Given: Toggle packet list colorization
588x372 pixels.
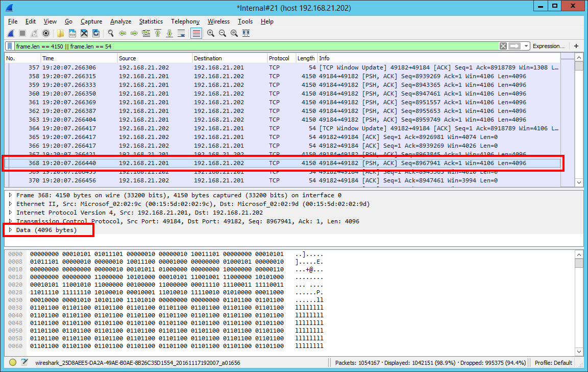Looking at the screenshot, I should (196, 33).
